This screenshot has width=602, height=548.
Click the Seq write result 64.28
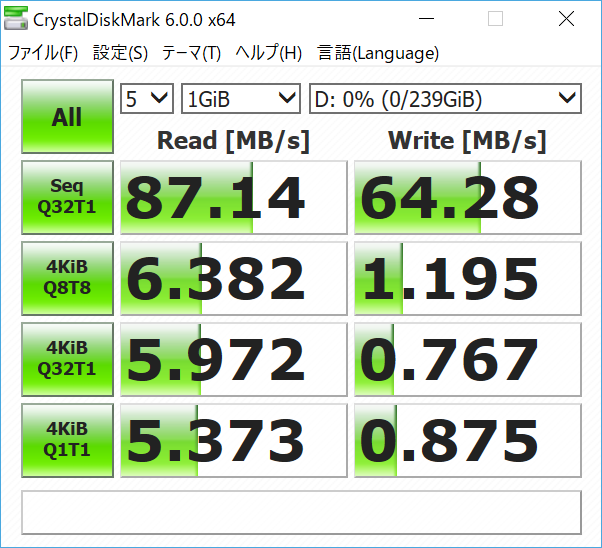click(467, 197)
